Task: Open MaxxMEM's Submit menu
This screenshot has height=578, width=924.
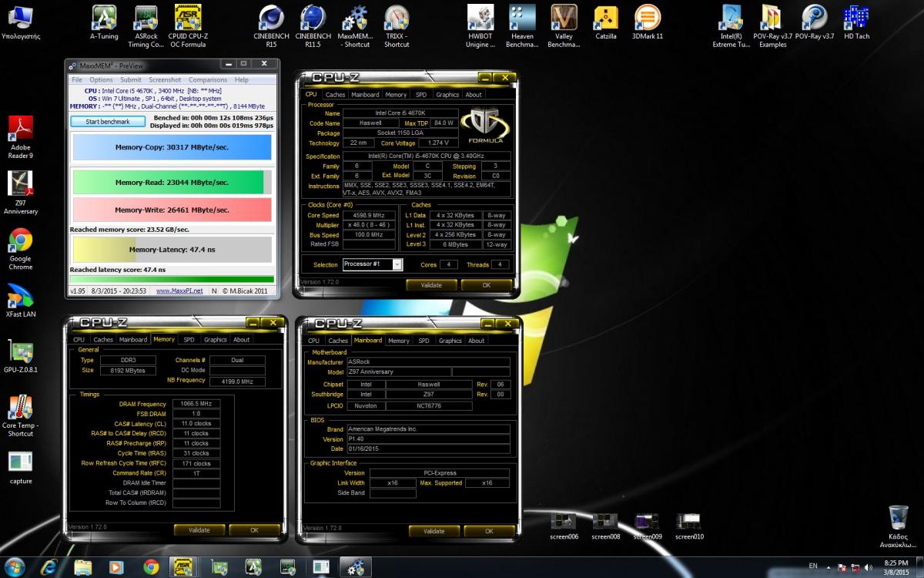Action: coord(130,79)
